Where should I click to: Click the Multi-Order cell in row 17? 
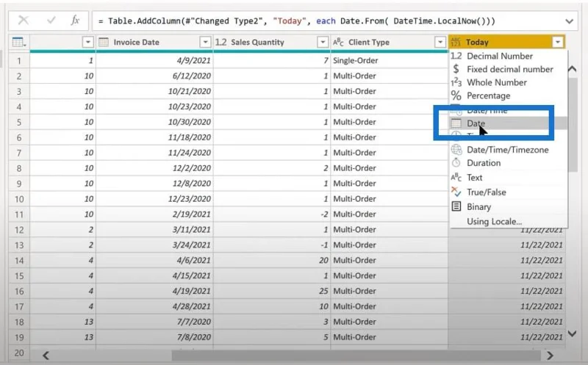point(389,306)
